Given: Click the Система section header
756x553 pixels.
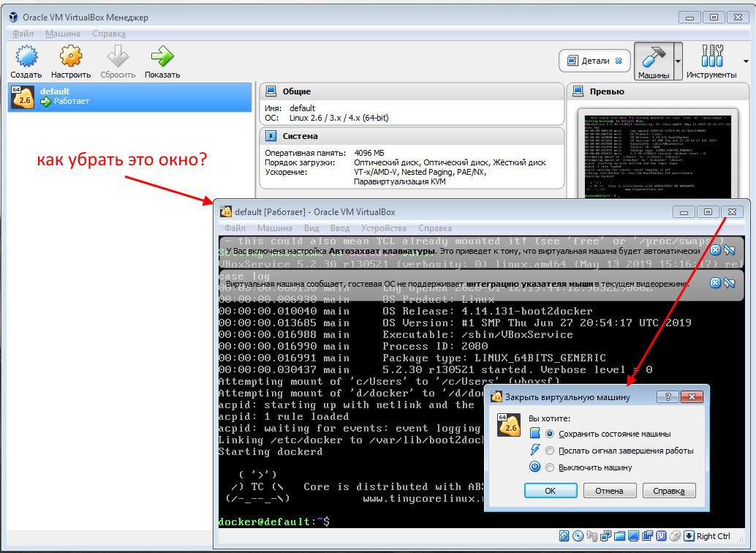Looking at the screenshot, I should [412, 136].
